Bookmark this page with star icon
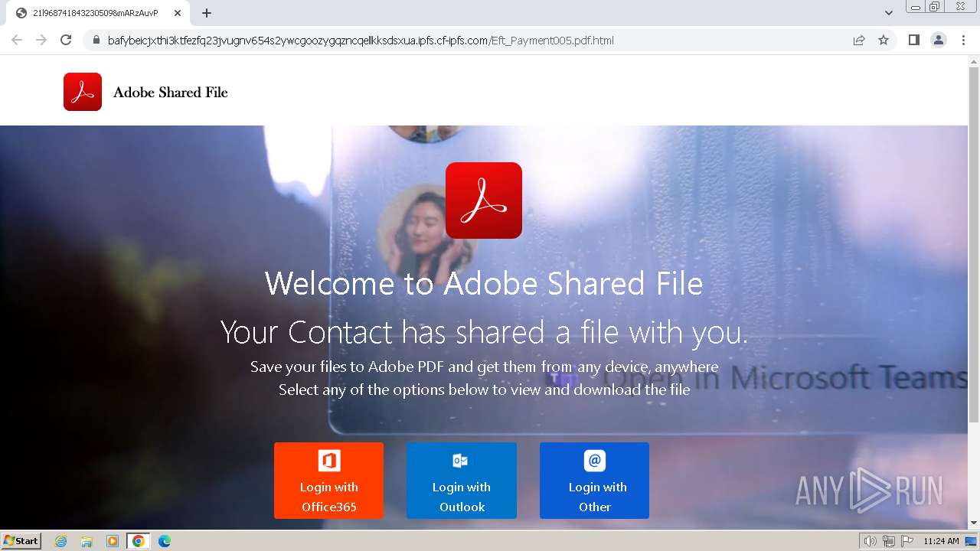Screen dimensions: 980x551 [x=884, y=41]
